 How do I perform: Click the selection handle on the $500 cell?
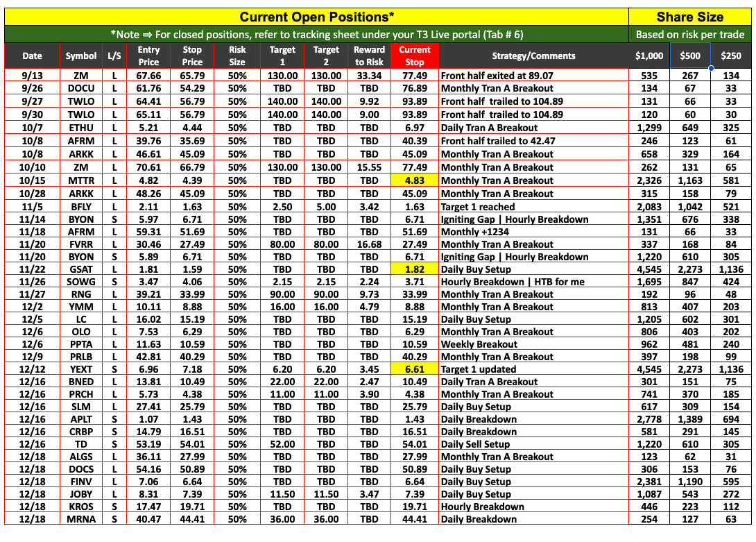711,68
